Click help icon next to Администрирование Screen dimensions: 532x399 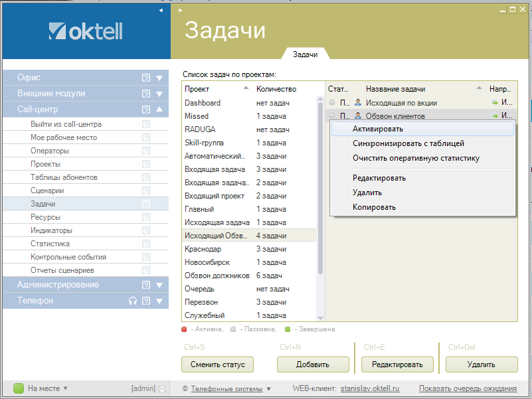click(146, 285)
